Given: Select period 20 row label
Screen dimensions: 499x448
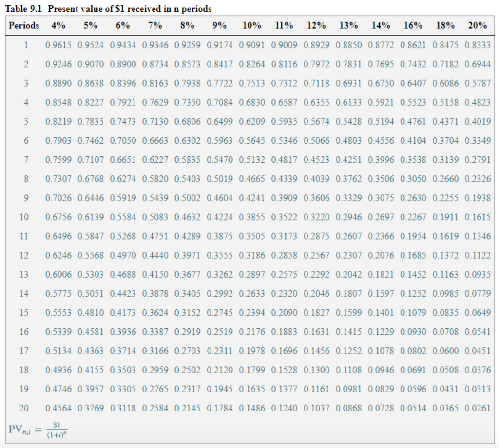Looking at the screenshot, I should pyautogui.click(x=23, y=409).
